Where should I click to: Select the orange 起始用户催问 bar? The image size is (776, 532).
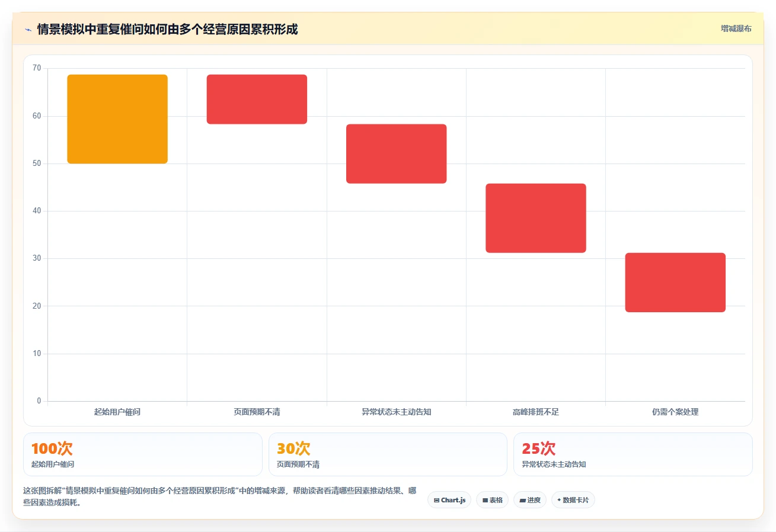point(117,119)
